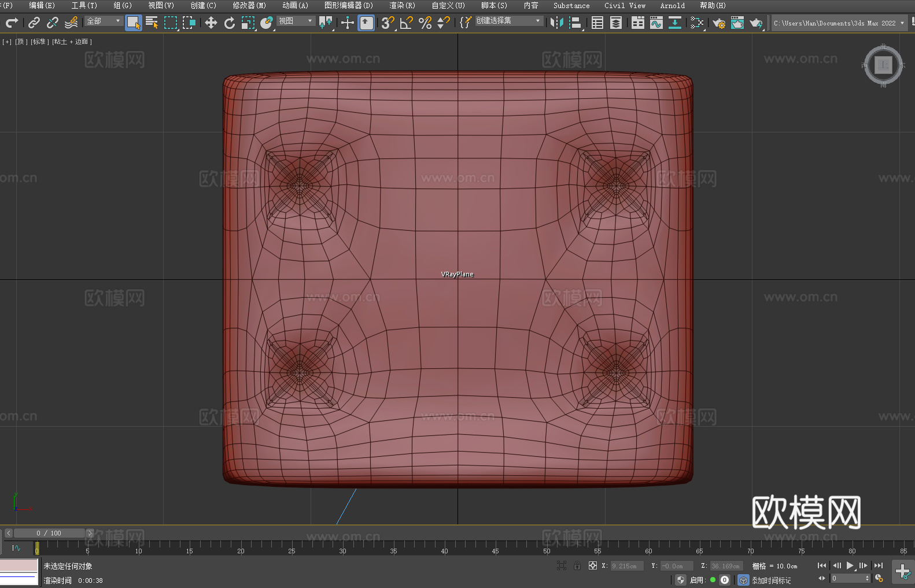Open the 工具(T) menu
This screenshot has height=588, width=915.
point(84,5)
